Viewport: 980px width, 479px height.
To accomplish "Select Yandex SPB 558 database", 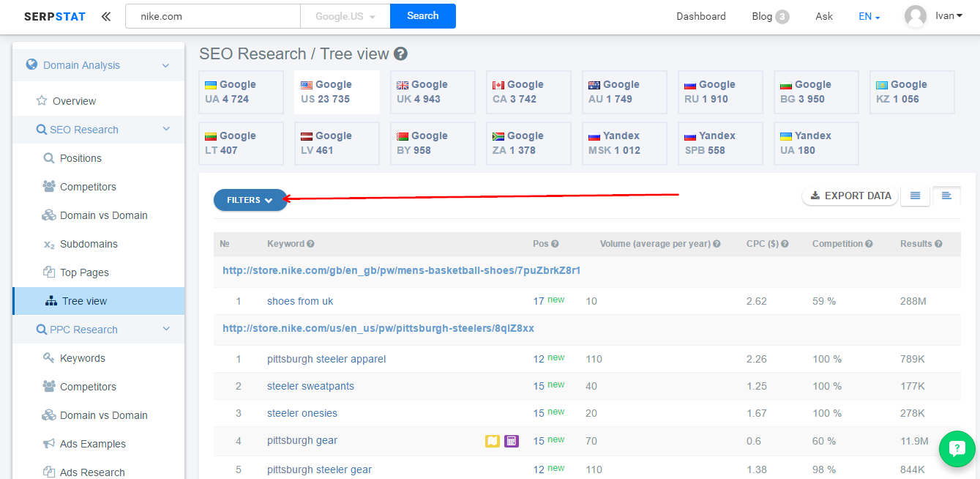I will pyautogui.click(x=720, y=144).
